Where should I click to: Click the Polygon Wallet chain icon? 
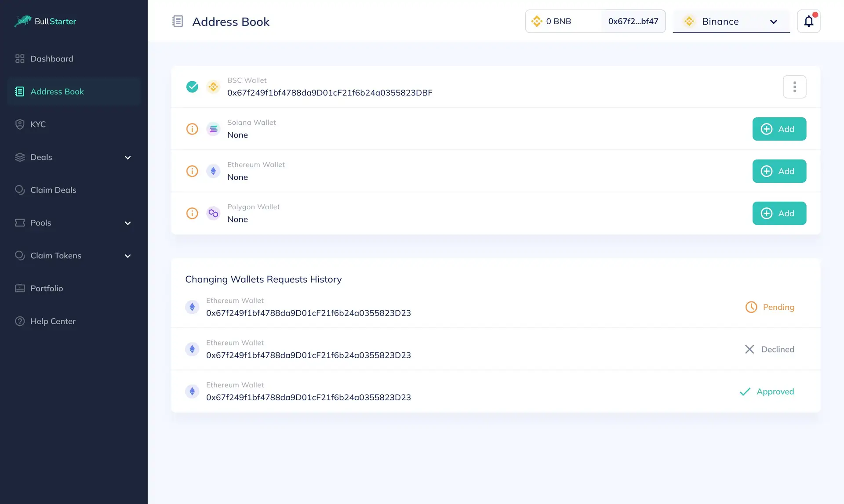tap(213, 213)
